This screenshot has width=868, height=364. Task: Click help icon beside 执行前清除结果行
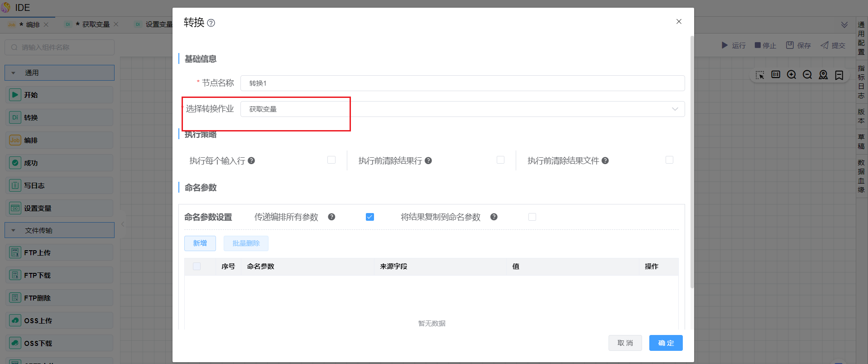pos(428,160)
